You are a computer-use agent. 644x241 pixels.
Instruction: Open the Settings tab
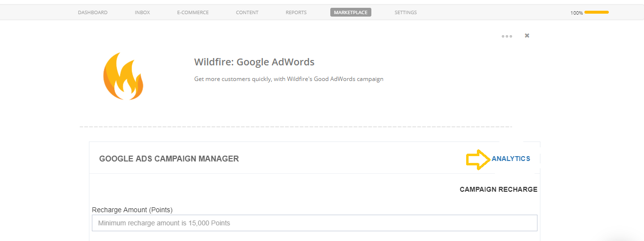pyautogui.click(x=406, y=13)
